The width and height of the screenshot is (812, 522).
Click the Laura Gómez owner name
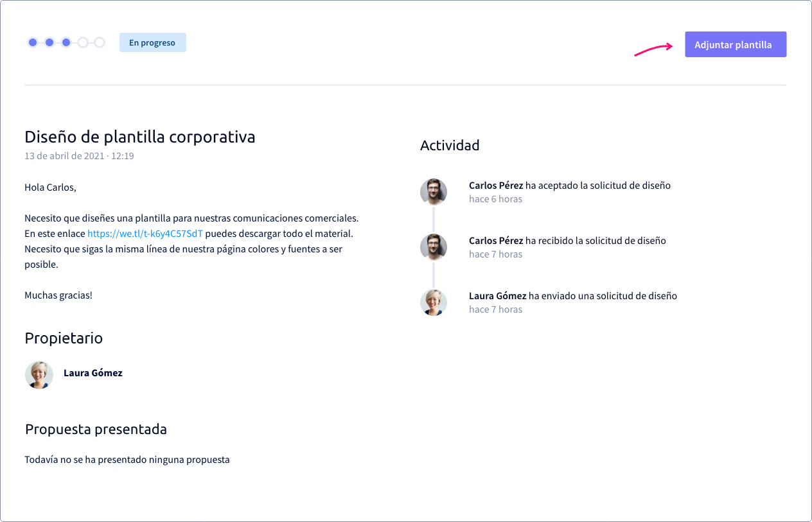93,373
